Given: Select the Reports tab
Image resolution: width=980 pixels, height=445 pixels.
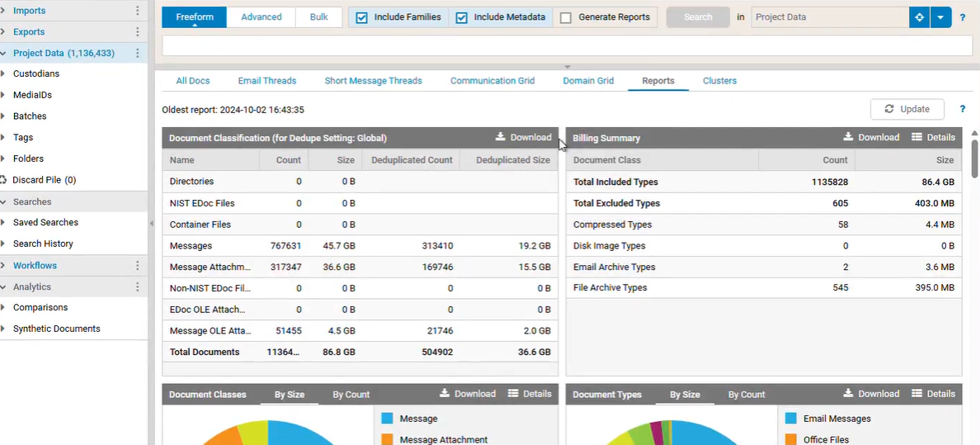Looking at the screenshot, I should [657, 81].
